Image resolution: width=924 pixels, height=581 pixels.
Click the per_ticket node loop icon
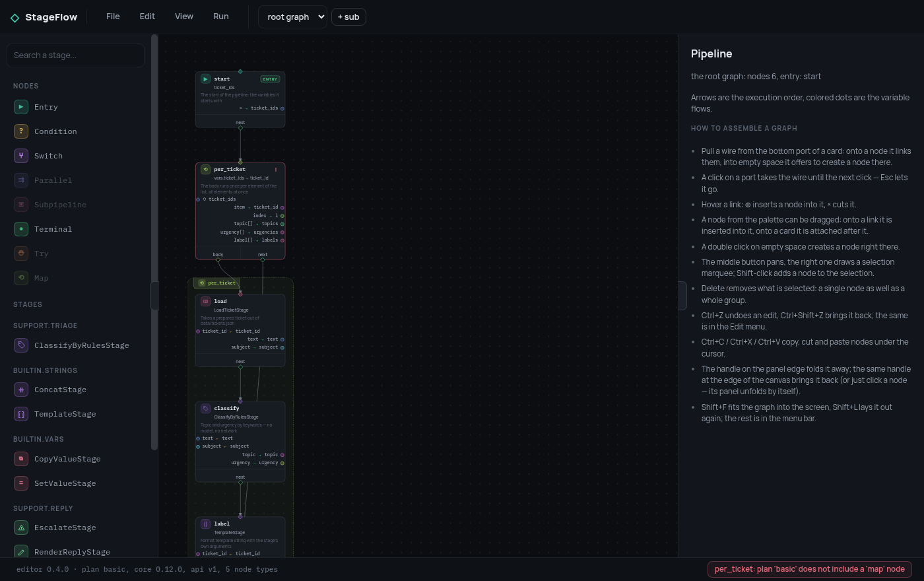coord(205,170)
